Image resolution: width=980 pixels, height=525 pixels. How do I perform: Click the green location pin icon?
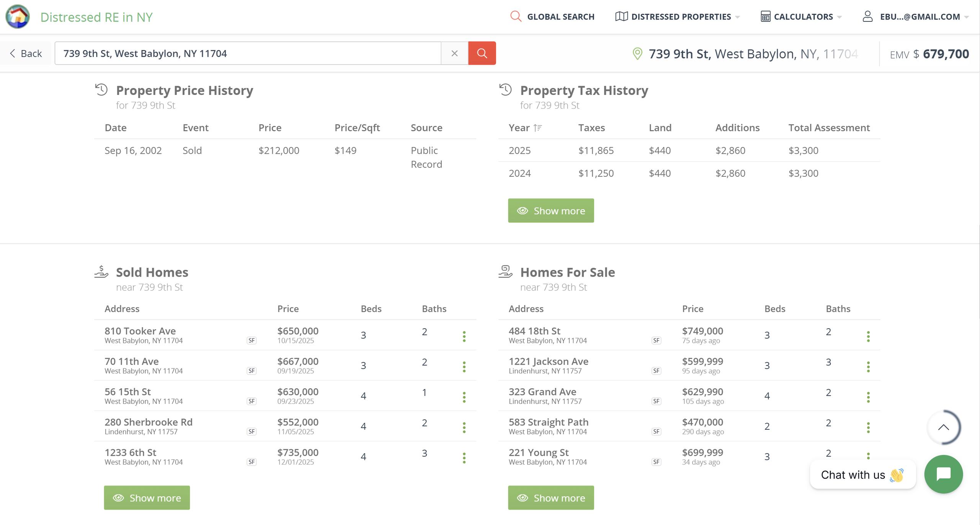pyautogui.click(x=637, y=54)
